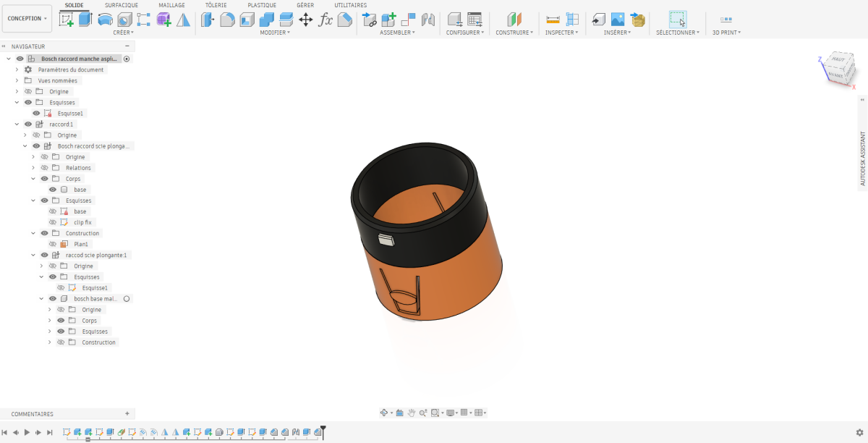Toggle visibility of raccod scie plongante:1
This screenshot has height=443, width=868.
(45, 255)
